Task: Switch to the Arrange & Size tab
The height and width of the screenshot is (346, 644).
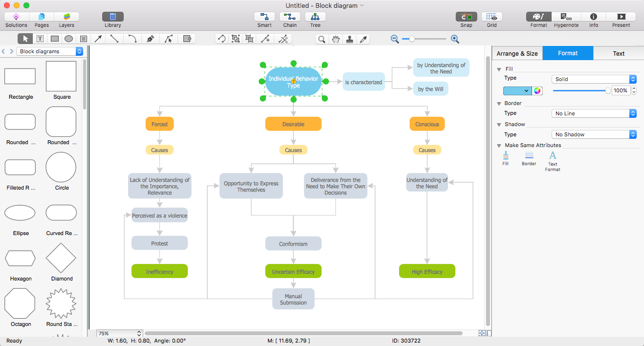Action: coord(517,53)
